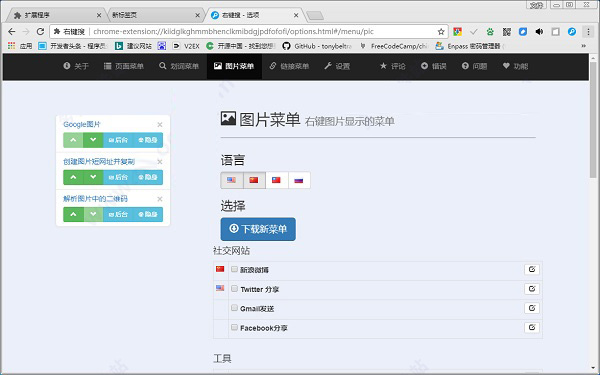
Task: Open the GitHub - tonybeltra bookmark
Action: pos(317,46)
